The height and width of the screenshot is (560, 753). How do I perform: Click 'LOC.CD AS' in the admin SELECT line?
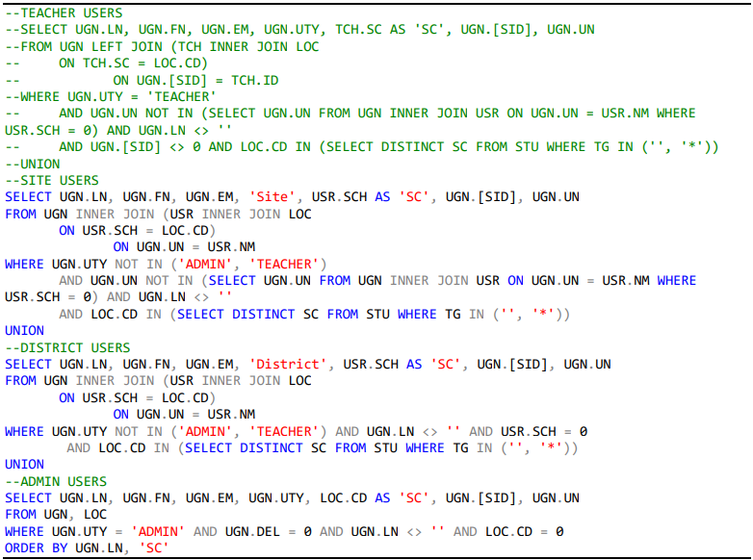pyautogui.click(x=355, y=498)
